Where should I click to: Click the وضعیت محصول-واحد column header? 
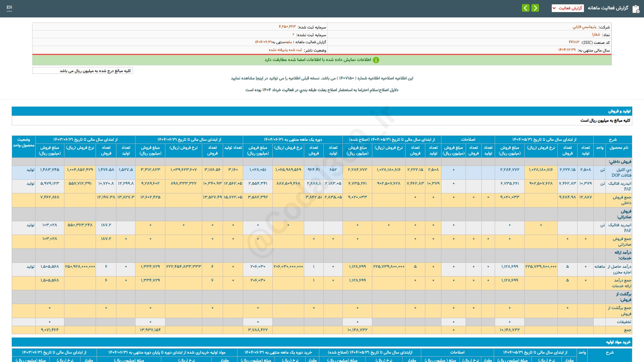23,142
